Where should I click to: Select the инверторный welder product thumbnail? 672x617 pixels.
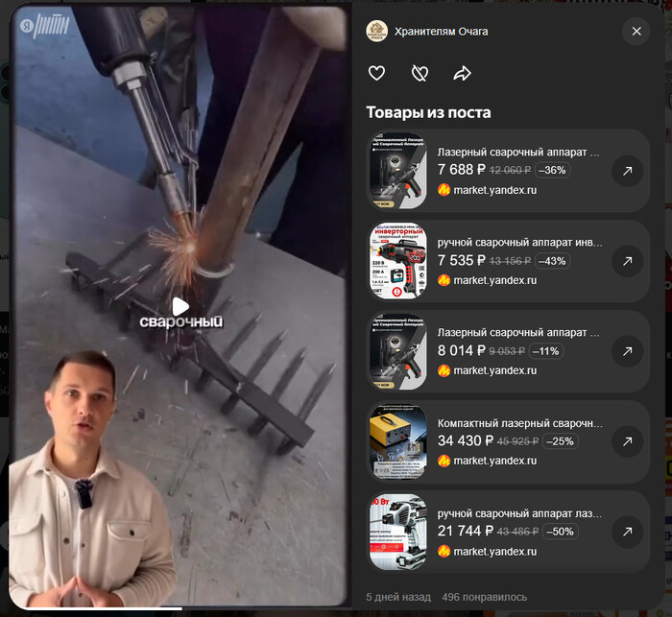point(397,260)
